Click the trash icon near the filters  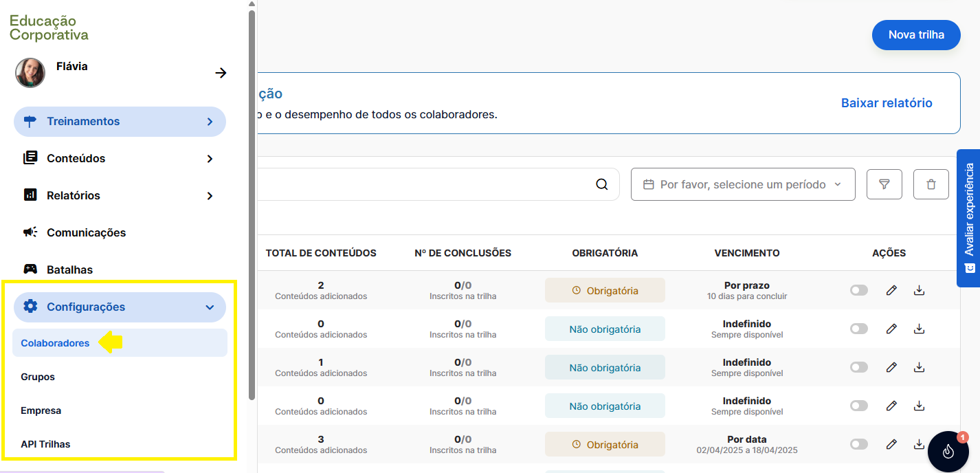pos(931,184)
